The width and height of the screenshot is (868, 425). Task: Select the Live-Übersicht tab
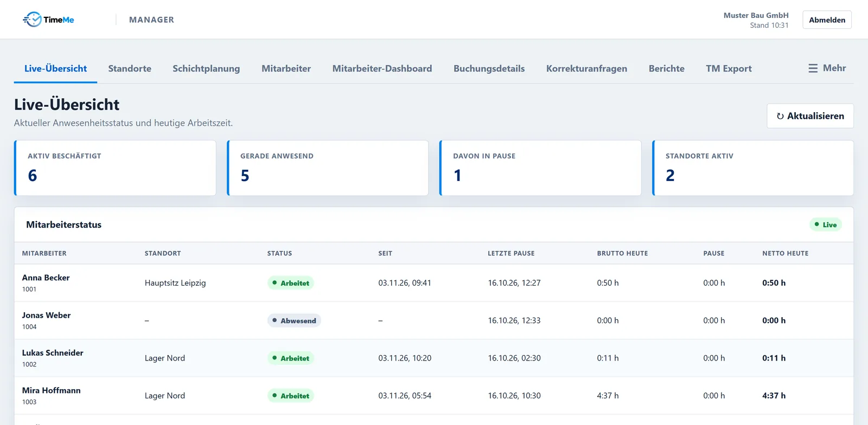(x=55, y=69)
